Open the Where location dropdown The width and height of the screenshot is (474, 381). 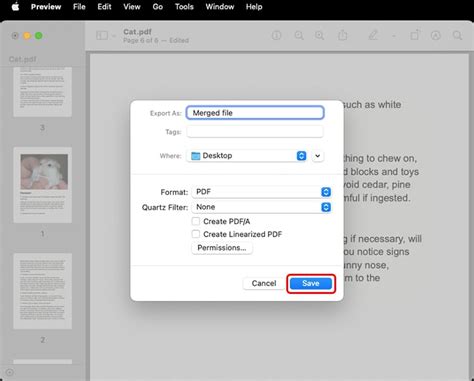pos(247,156)
